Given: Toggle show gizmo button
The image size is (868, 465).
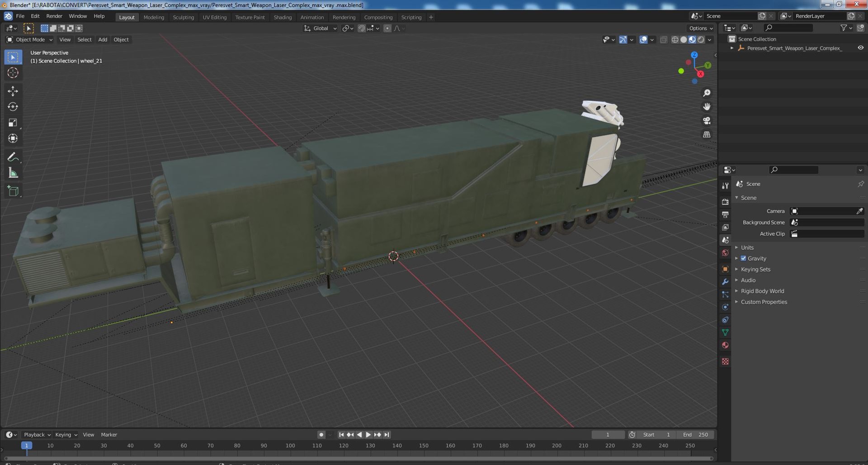Looking at the screenshot, I should 623,40.
